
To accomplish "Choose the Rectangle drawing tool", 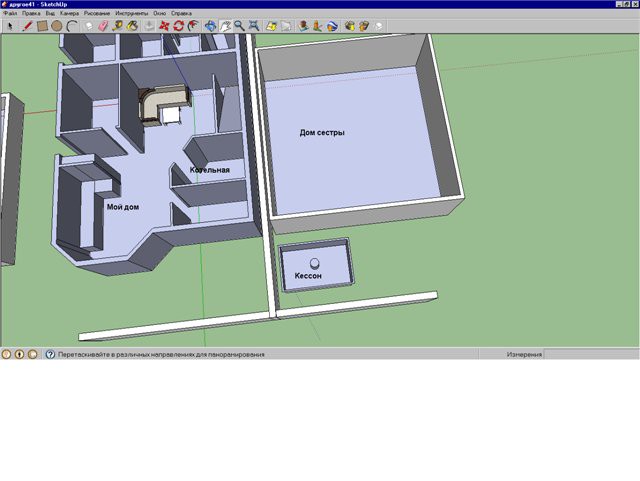I will click(x=42, y=26).
